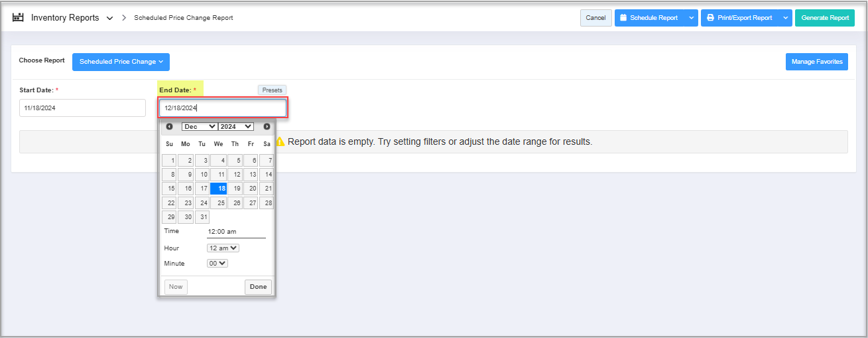The width and height of the screenshot is (868, 338).
Task: Select December 7 in the calendar
Action: tap(267, 160)
